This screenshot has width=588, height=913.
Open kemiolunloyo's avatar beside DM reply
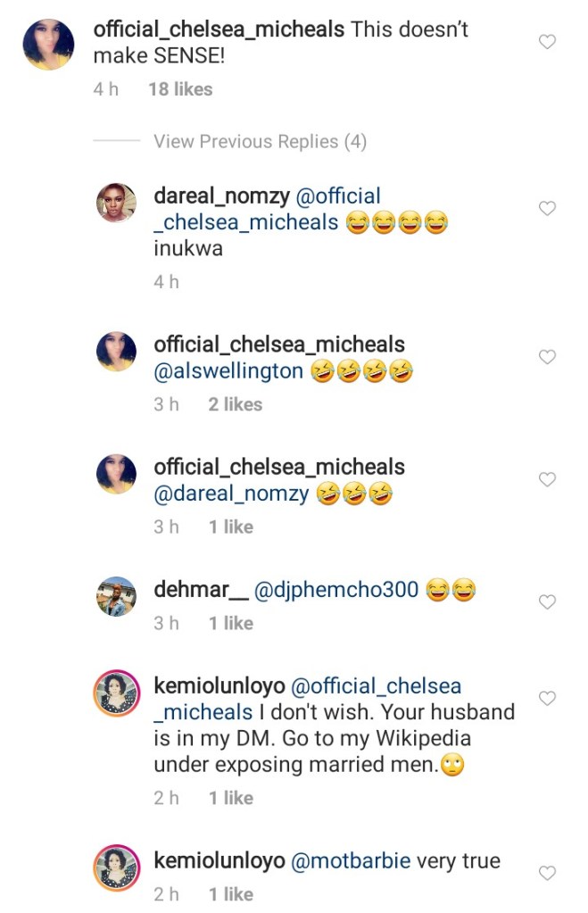(x=116, y=693)
